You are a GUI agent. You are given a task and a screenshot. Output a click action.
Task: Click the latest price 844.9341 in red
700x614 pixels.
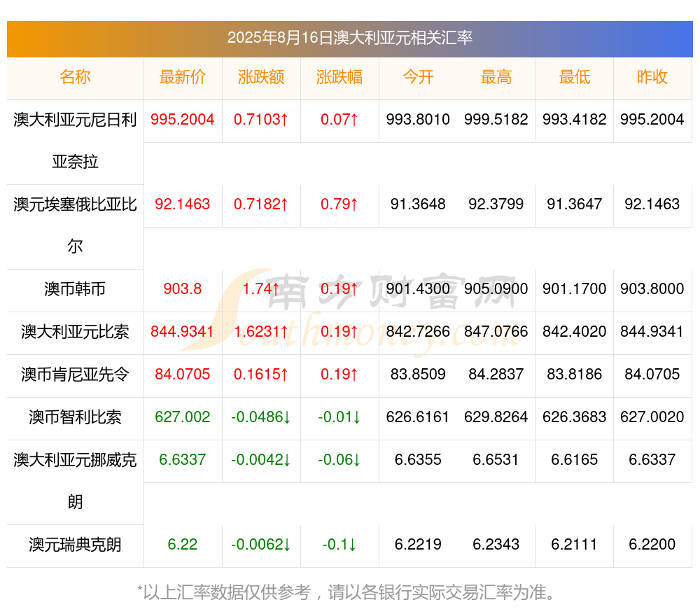pyautogui.click(x=183, y=332)
